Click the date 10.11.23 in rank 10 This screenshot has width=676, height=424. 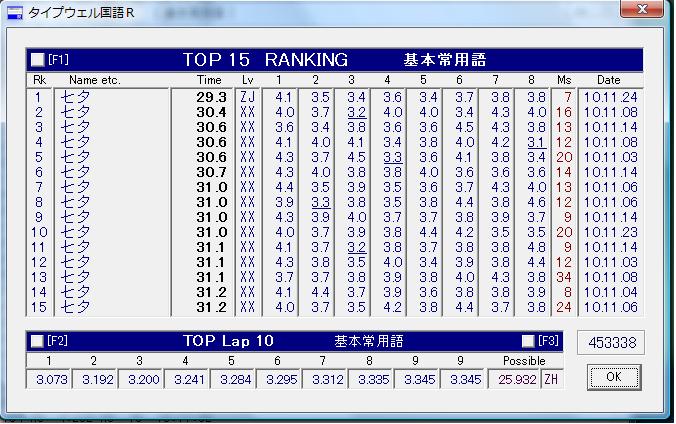point(610,232)
